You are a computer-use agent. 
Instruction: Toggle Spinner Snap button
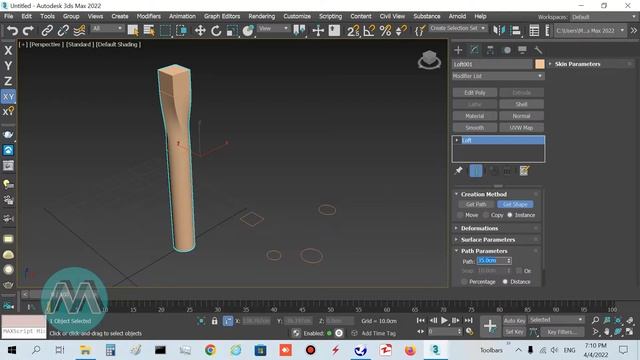pyautogui.click(x=401, y=31)
